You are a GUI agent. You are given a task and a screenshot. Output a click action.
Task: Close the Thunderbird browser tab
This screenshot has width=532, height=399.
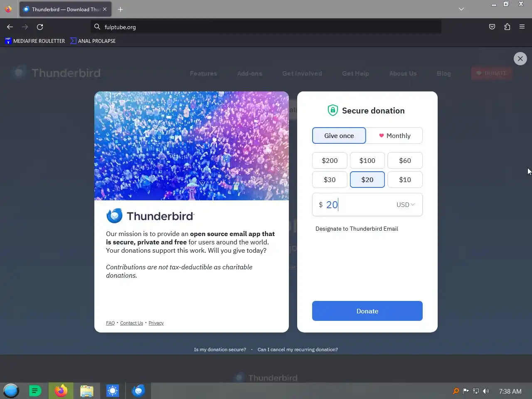point(105,9)
